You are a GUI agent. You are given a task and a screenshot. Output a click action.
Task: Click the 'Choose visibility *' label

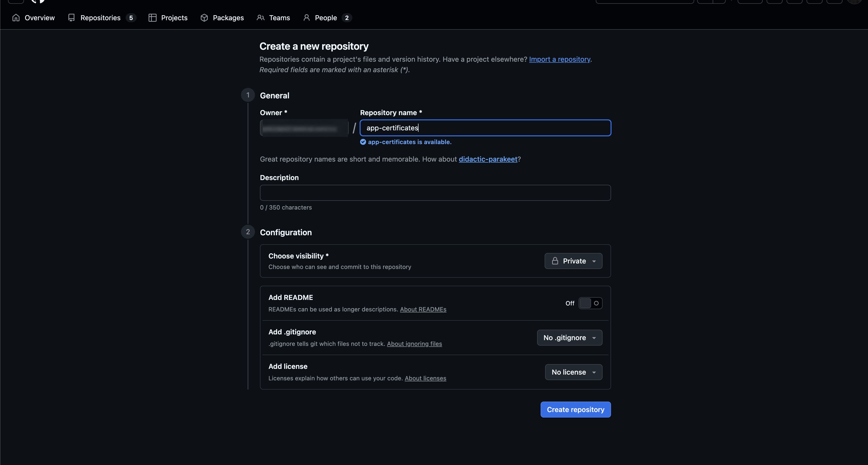[x=299, y=256]
